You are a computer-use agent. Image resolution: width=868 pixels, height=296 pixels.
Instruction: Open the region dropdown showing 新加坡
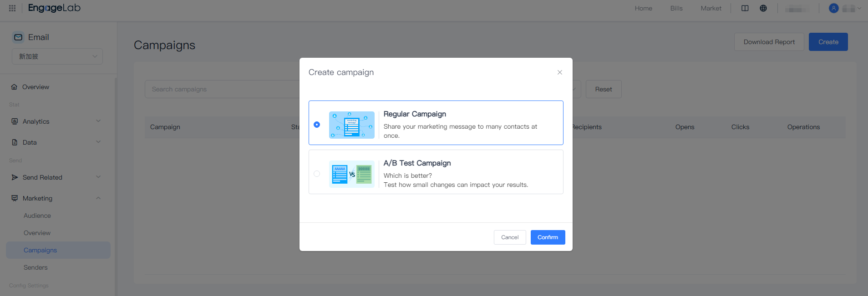(57, 56)
